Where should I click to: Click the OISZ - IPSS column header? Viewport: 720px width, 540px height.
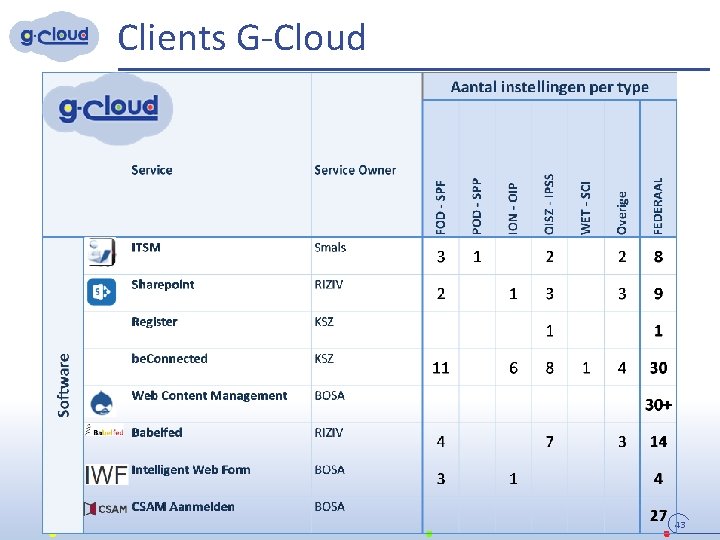(549, 205)
